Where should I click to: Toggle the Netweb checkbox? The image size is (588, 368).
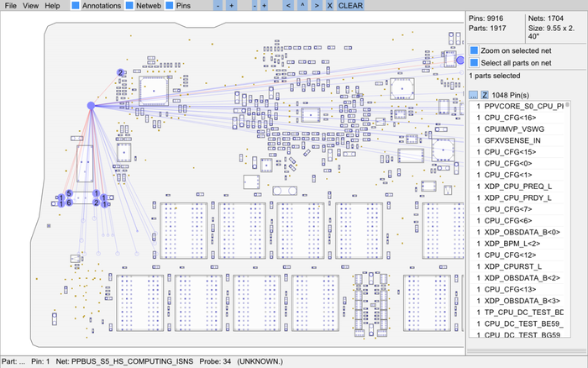point(129,6)
